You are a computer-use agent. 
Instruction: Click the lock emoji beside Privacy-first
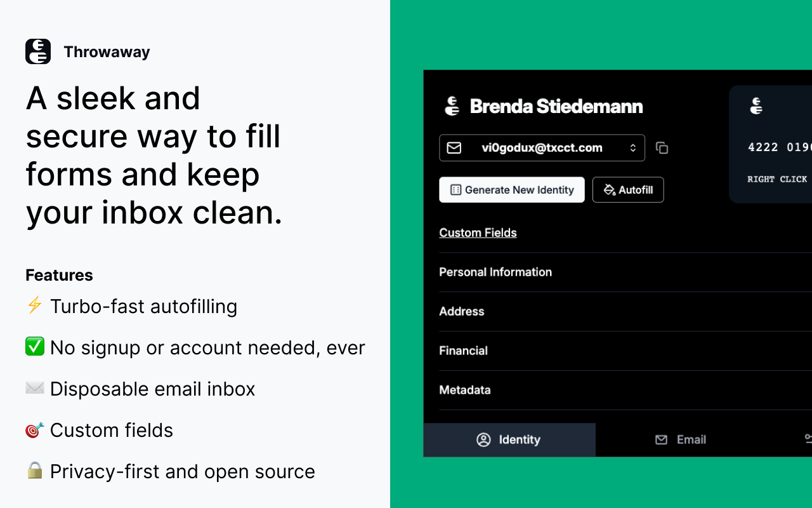[x=34, y=471]
